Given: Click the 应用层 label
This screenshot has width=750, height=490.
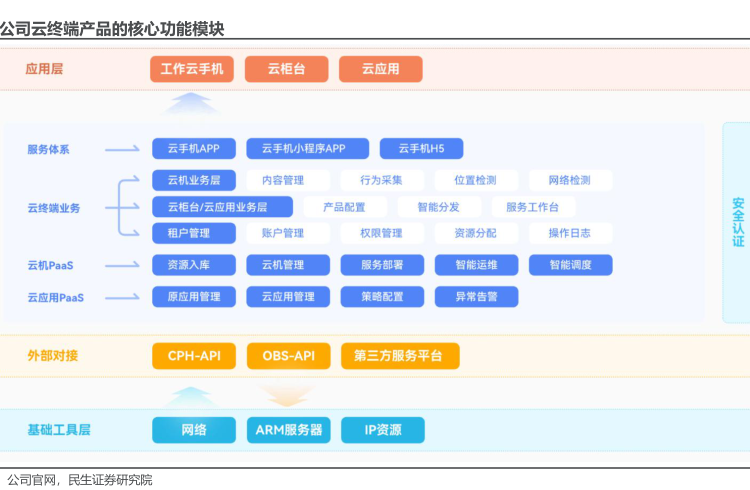Looking at the screenshot, I should [x=44, y=69].
